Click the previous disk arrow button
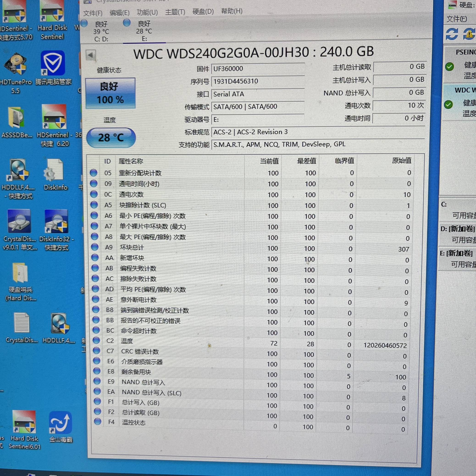The width and height of the screenshot is (476, 476). pos(91,55)
